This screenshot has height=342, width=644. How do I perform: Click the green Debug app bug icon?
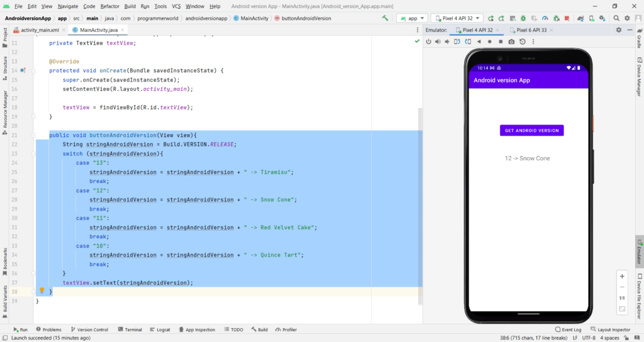[523, 18]
